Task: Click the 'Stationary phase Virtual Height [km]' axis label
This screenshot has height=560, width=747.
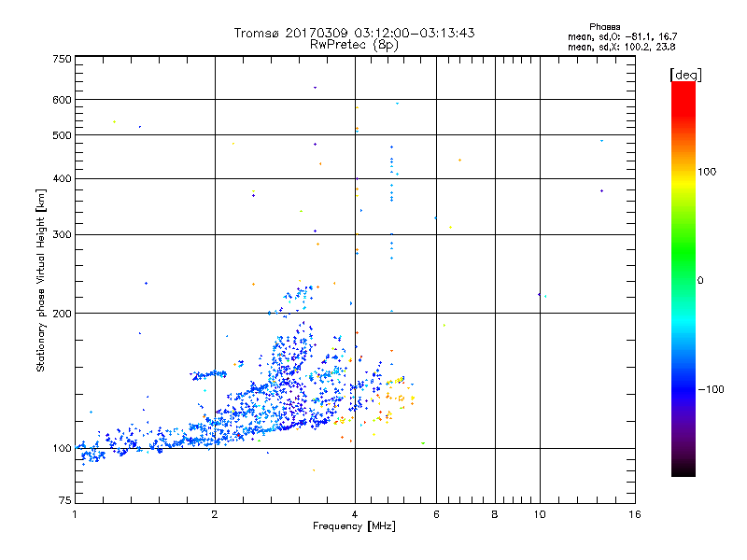Action: [x=41, y=281]
